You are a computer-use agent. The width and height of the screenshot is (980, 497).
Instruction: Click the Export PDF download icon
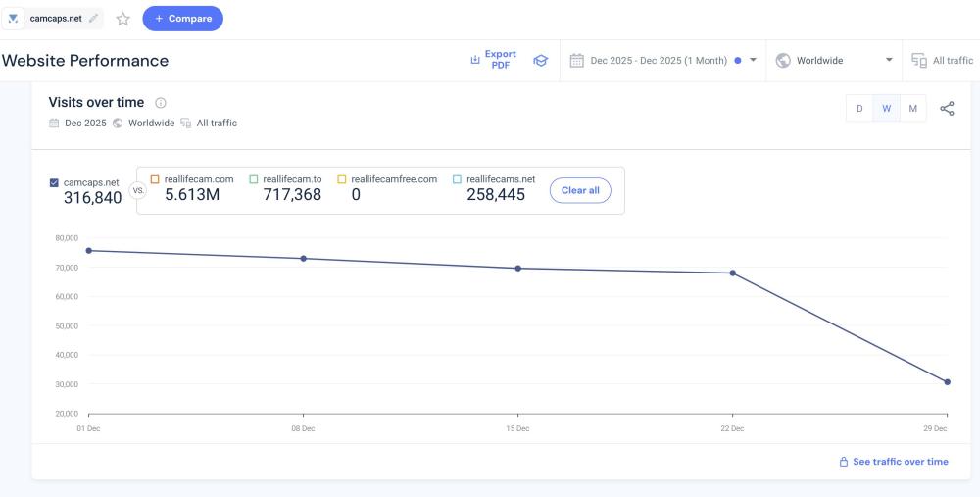click(x=475, y=60)
